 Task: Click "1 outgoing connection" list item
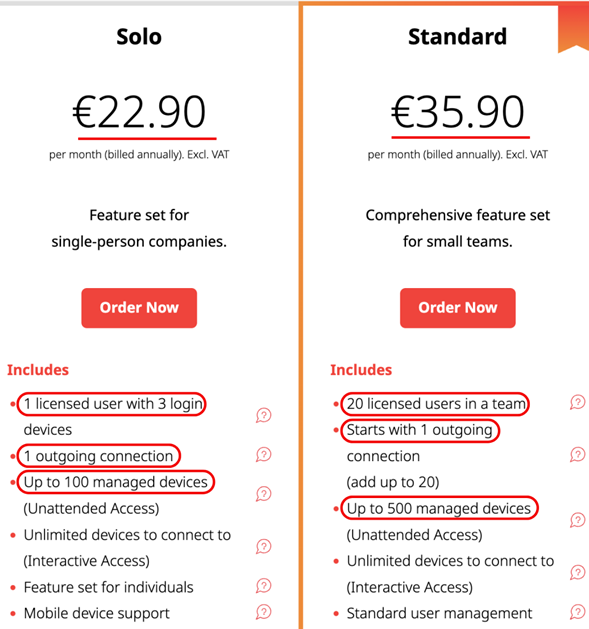point(98,456)
